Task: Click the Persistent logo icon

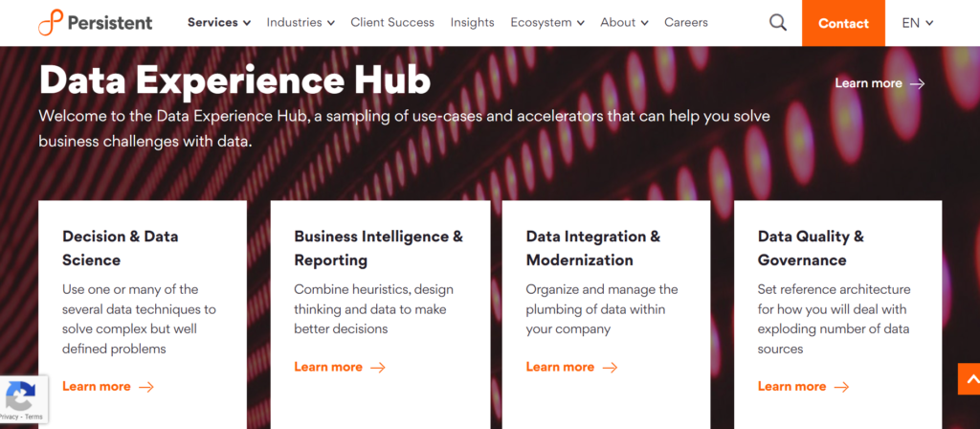Action: click(51, 23)
